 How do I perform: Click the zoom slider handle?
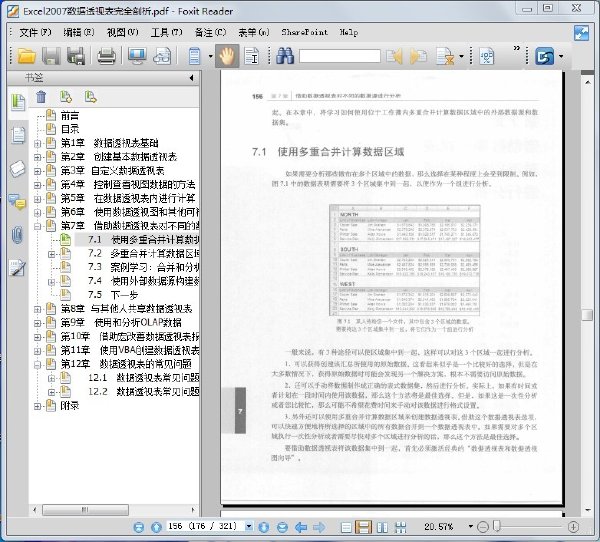[497, 526]
